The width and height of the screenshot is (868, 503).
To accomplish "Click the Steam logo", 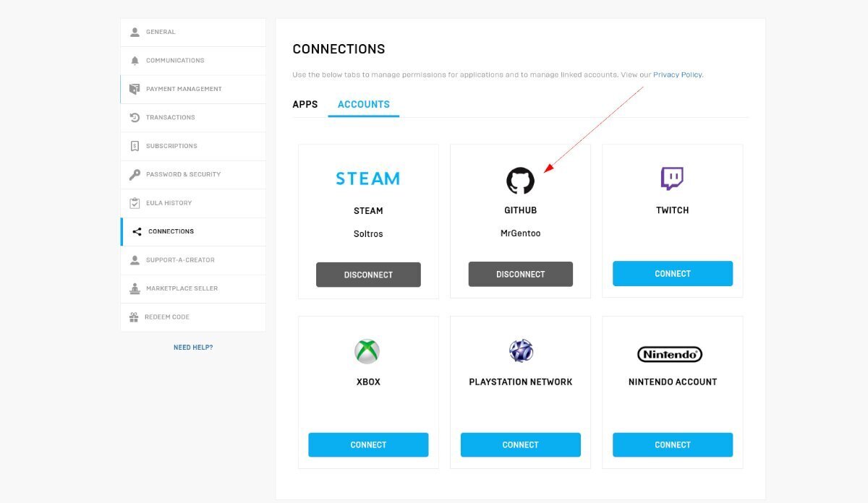I will [368, 179].
